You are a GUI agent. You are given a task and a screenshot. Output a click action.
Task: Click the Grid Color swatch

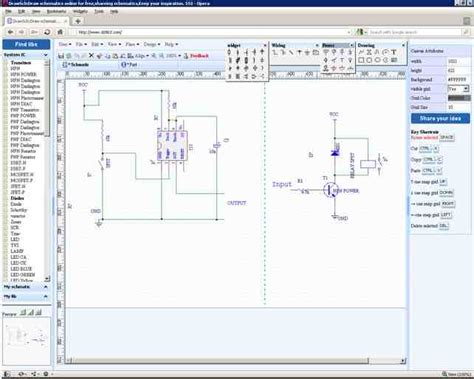(458, 98)
